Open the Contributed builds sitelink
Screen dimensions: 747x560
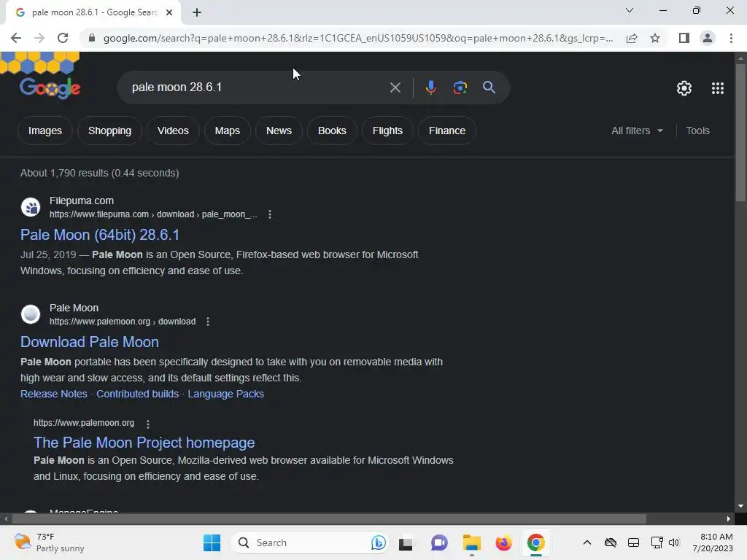(137, 394)
